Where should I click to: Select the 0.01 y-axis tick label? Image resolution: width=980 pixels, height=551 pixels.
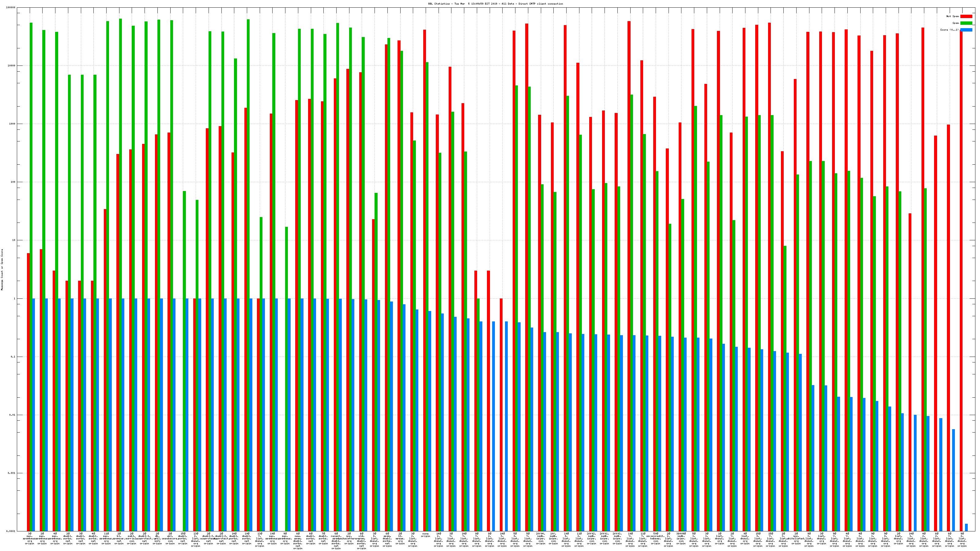tap(13, 415)
